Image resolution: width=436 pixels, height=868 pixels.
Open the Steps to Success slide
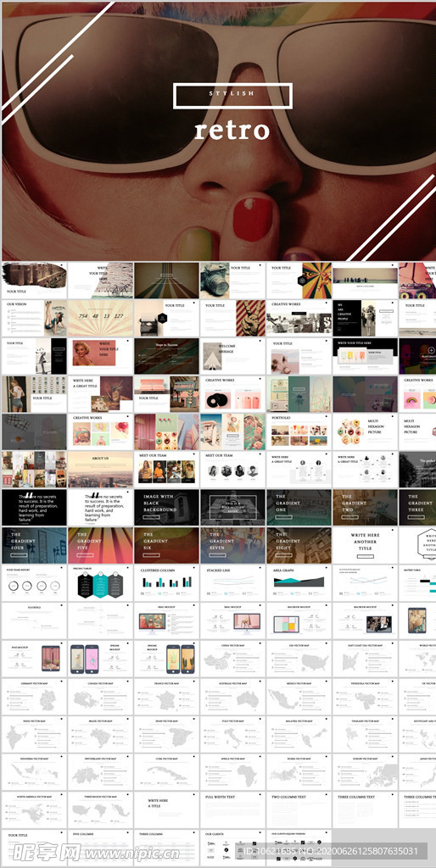tap(166, 356)
